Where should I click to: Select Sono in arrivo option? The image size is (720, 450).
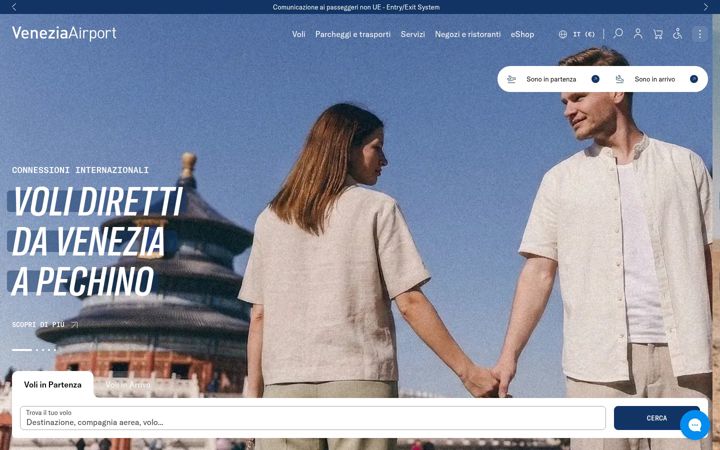(655, 79)
